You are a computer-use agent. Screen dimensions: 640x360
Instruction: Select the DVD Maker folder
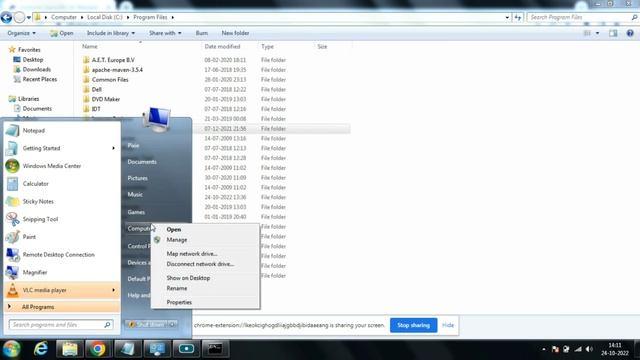(x=106, y=99)
